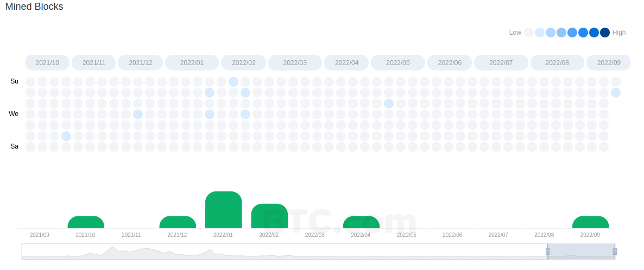
Task: Click the green bar above 2022/02
Action: [x=269, y=216]
